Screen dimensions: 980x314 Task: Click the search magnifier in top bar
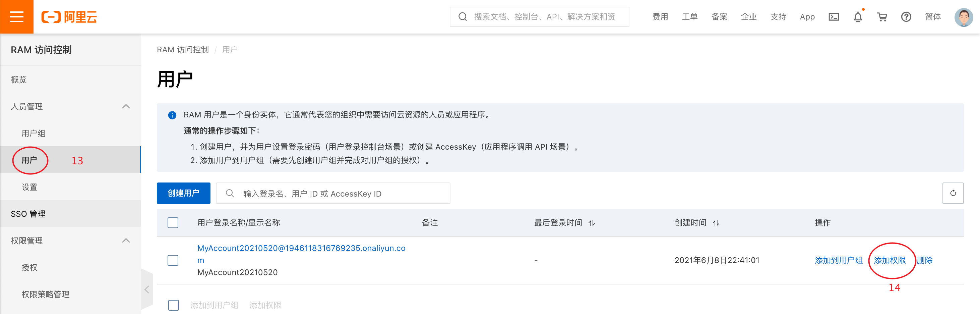tap(463, 17)
